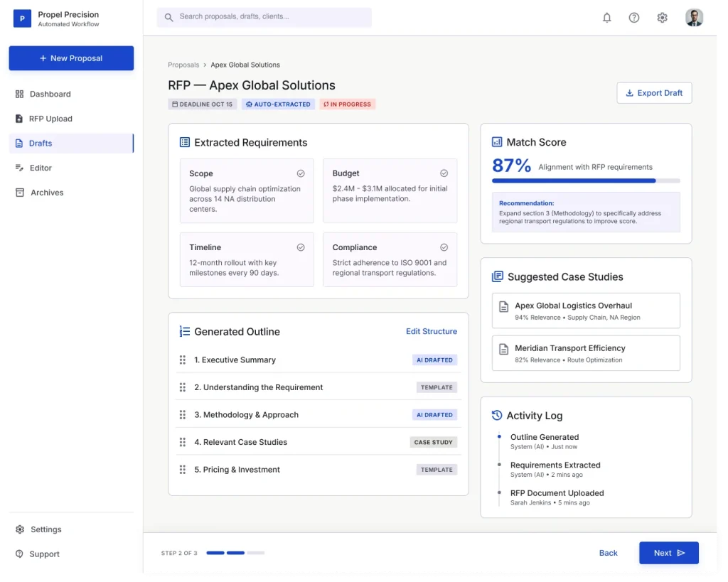The image size is (728, 582).
Task: Click the Match Score chart icon
Action: [x=497, y=142]
